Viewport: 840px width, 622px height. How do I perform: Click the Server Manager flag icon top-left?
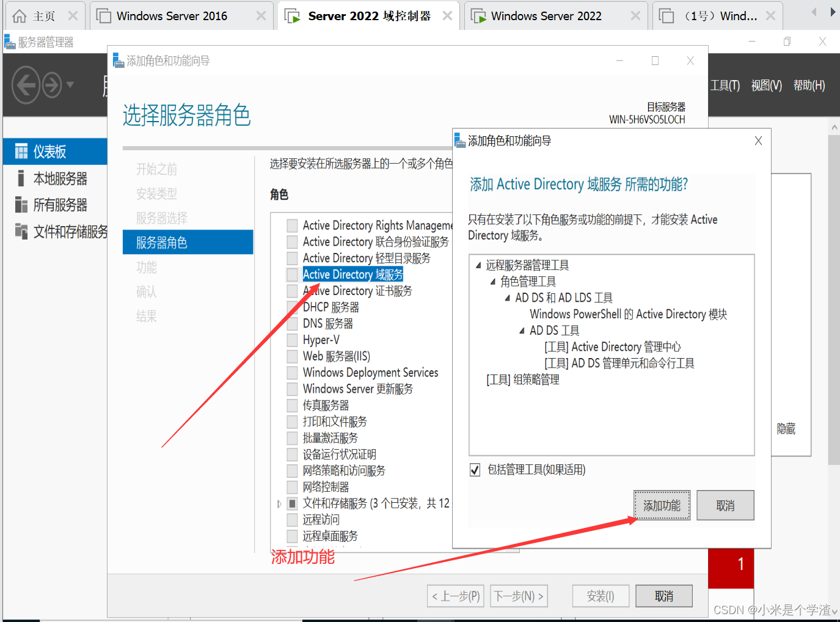[x=9, y=42]
